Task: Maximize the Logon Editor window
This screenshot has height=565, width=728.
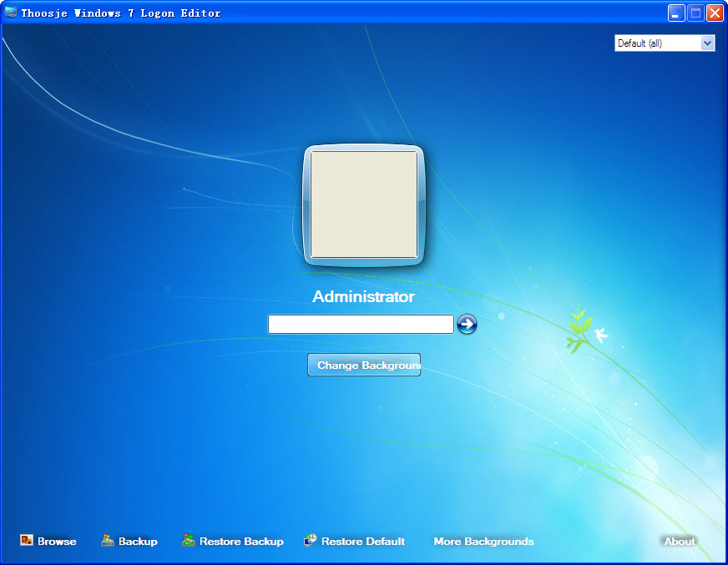Action: 695,13
